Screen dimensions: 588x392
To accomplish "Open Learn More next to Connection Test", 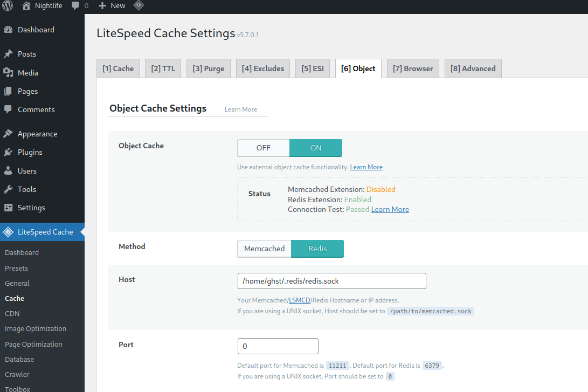I will point(390,209).
